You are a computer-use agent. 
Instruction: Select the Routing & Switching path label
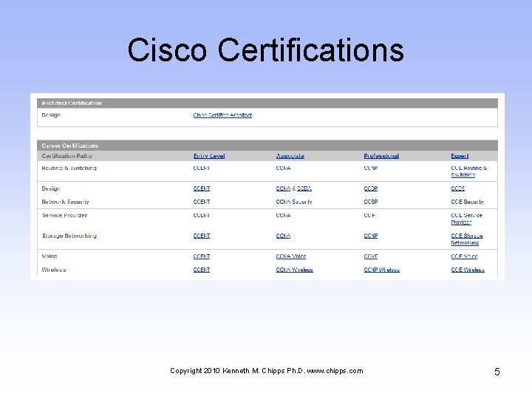click(69, 168)
